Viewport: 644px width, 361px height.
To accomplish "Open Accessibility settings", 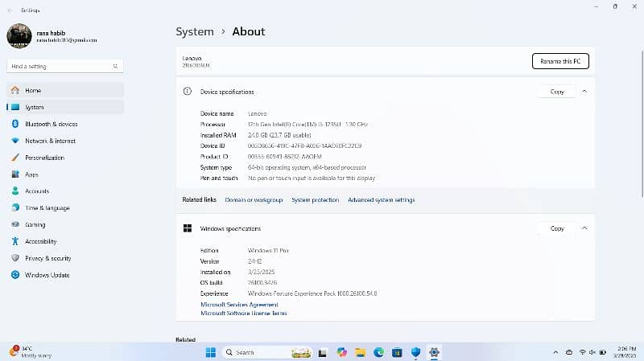I will tap(65, 242).
